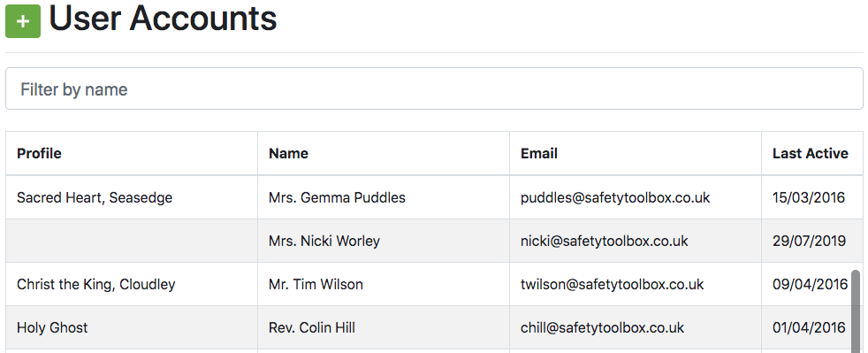868x353 pixels.
Task: Click the Last Active column header
Action: tap(810, 154)
